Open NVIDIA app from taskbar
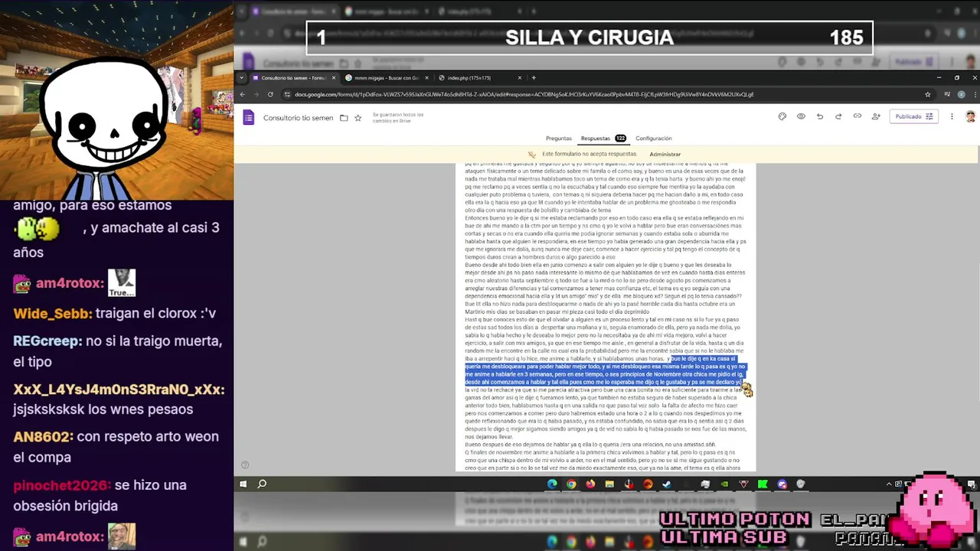 [724, 484]
